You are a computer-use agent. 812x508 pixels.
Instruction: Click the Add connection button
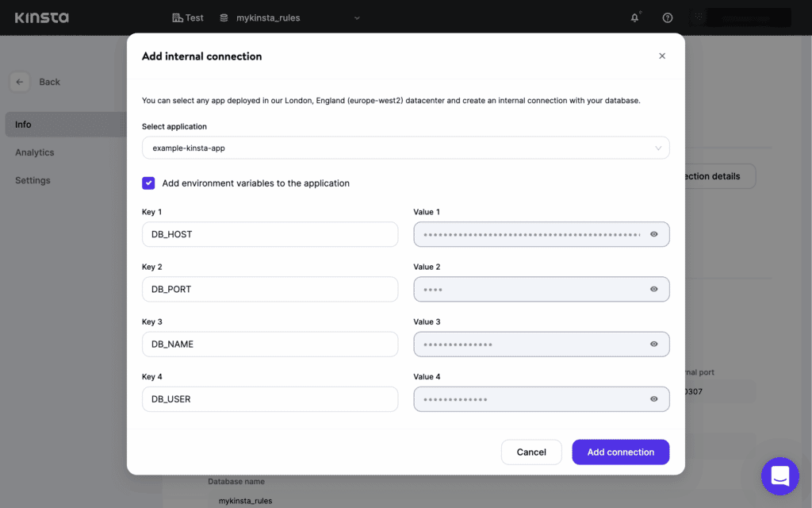[x=620, y=452]
